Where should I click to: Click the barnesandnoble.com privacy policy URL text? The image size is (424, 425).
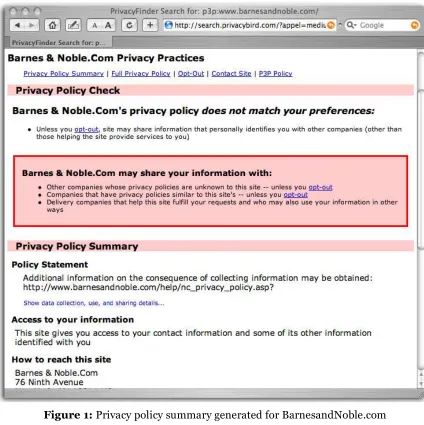tap(148, 287)
